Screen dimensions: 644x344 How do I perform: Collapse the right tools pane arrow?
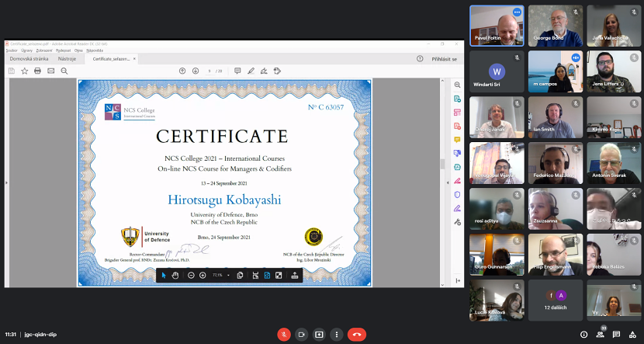(x=448, y=183)
